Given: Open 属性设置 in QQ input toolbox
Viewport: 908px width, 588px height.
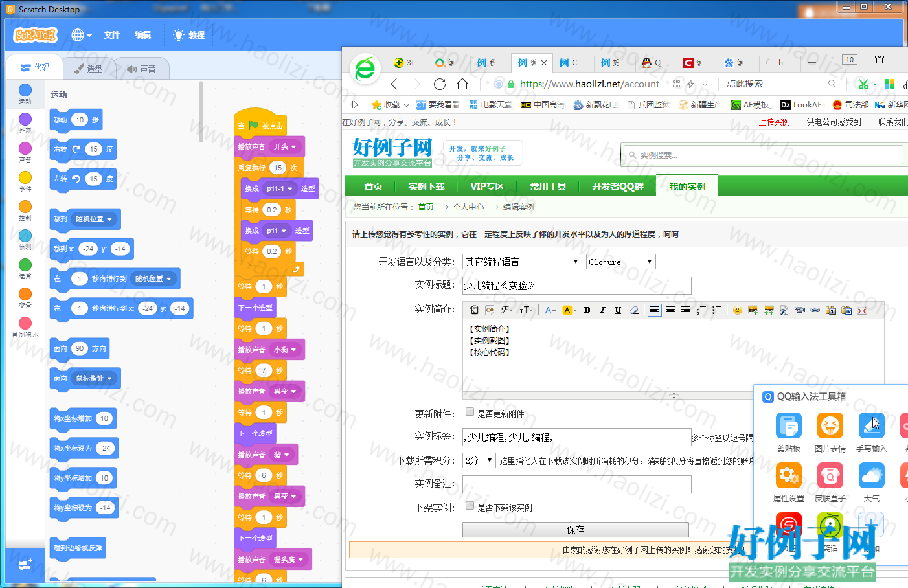Looking at the screenshot, I should tap(788, 482).
